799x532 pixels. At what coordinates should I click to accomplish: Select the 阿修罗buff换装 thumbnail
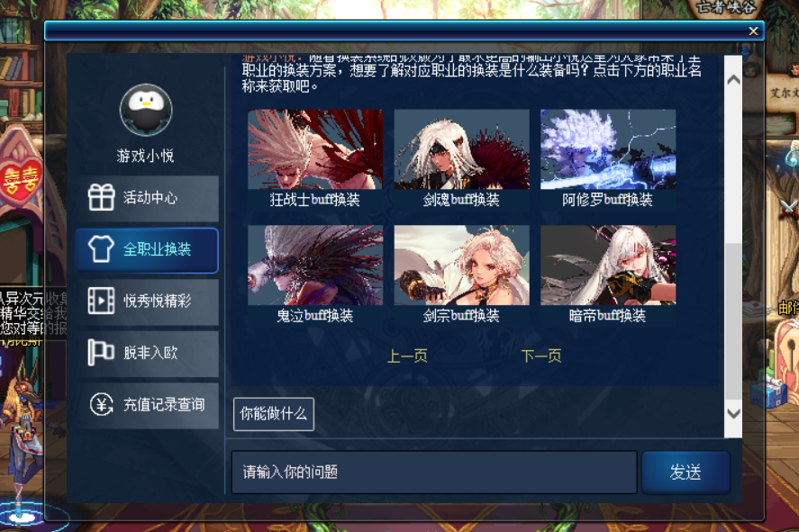608,158
